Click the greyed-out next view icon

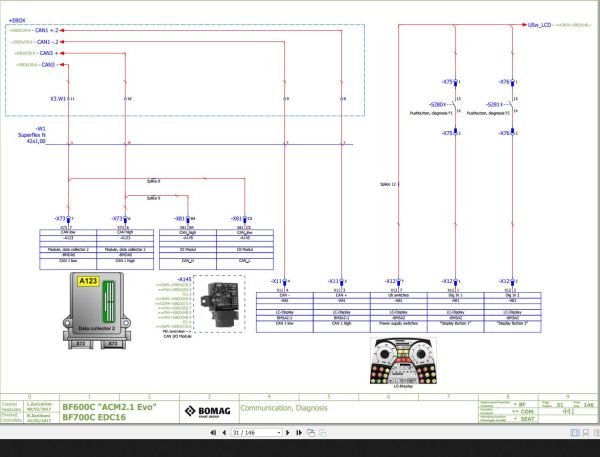coord(323,433)
